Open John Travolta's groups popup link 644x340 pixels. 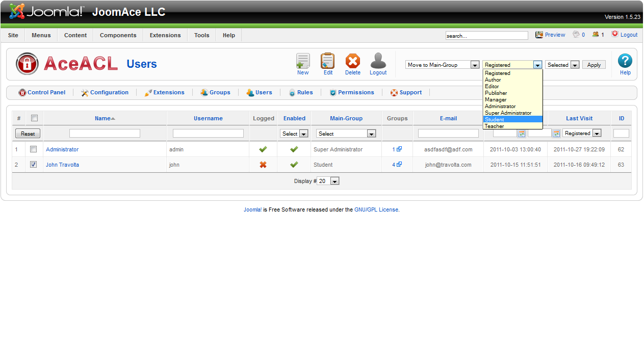pos(397,165)
